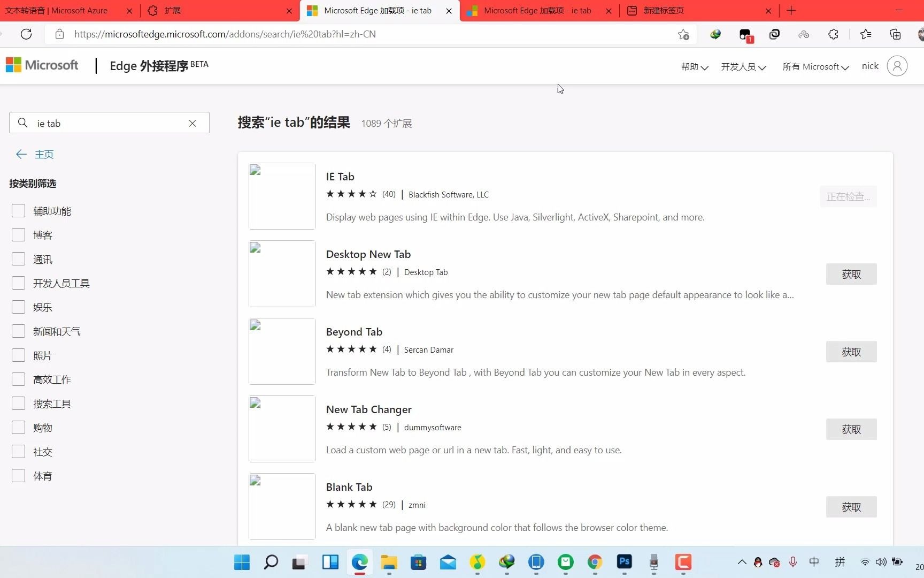Click inside the ie tab search field

coord(107,123)
